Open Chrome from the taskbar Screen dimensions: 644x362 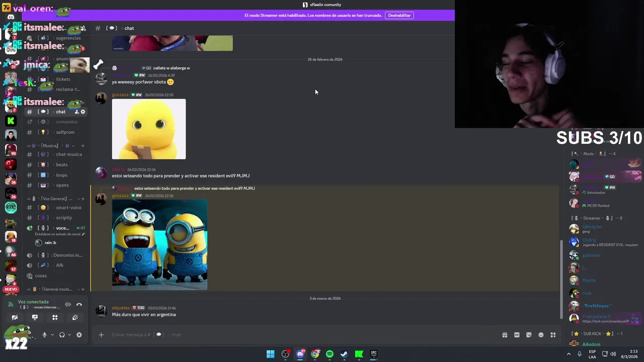pyautogui.click(x=315, y=354)
